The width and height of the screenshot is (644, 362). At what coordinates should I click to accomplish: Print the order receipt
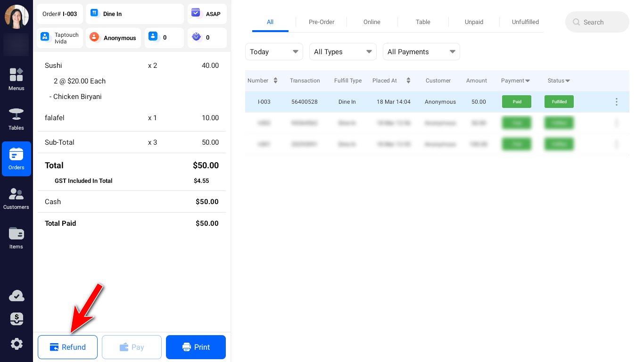pyautogui.click(x=196, y=347)
